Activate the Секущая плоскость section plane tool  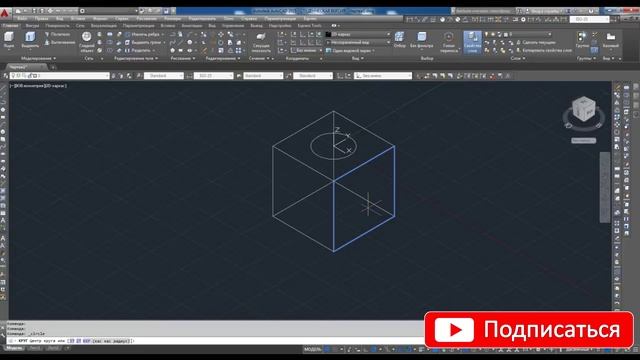coord(261,42)
